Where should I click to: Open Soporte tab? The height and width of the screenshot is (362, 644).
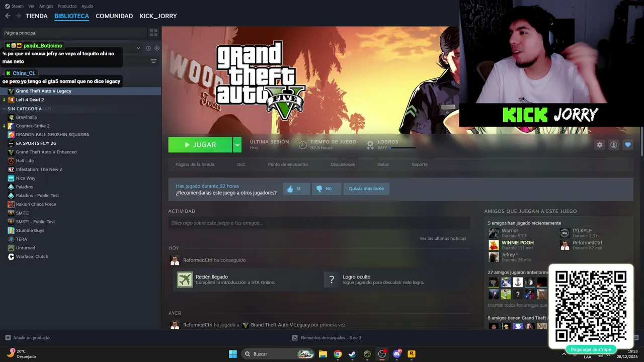tap(420, 164)
